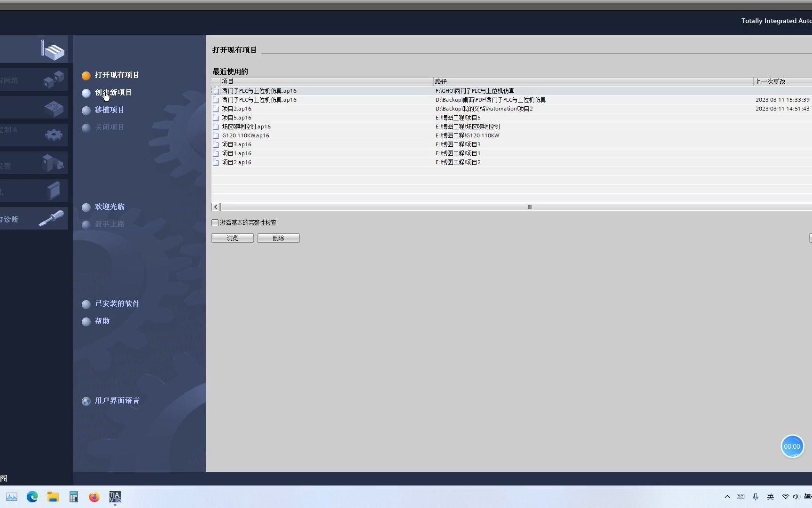Click the blue 00:00 recording timer button
Screen dimensions: 812x508
point(792,446)
